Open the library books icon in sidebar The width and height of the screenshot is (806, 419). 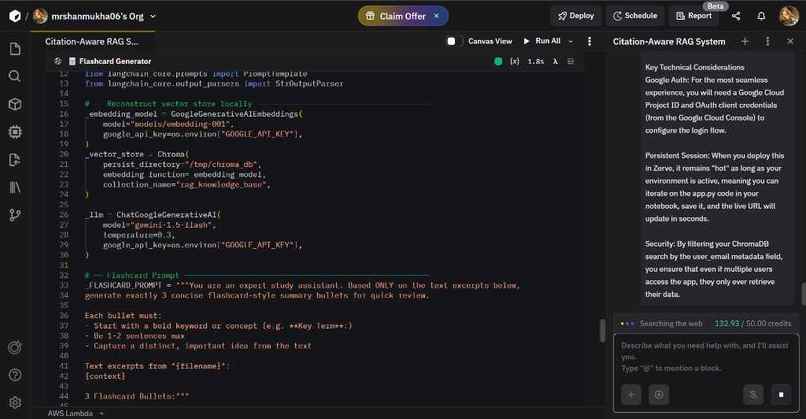coord(15,187)
